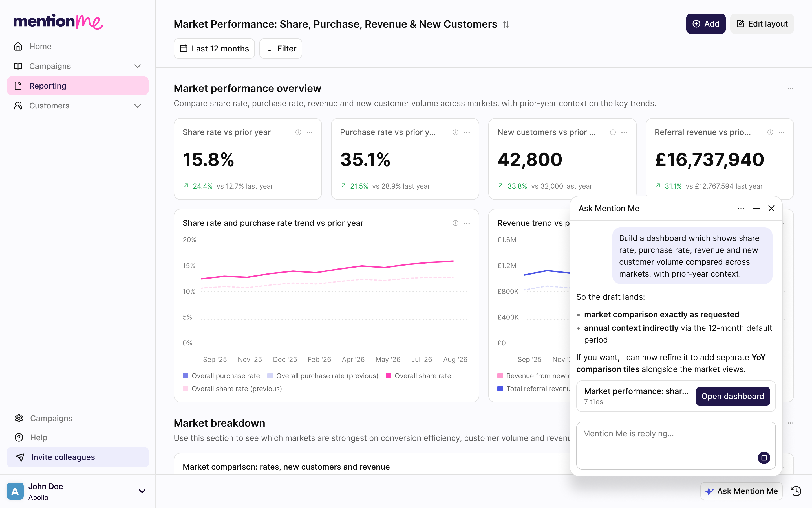Toggle Total referral revenue legend series
The width and height of the screenshot is (812, 508).
point(533,389)
